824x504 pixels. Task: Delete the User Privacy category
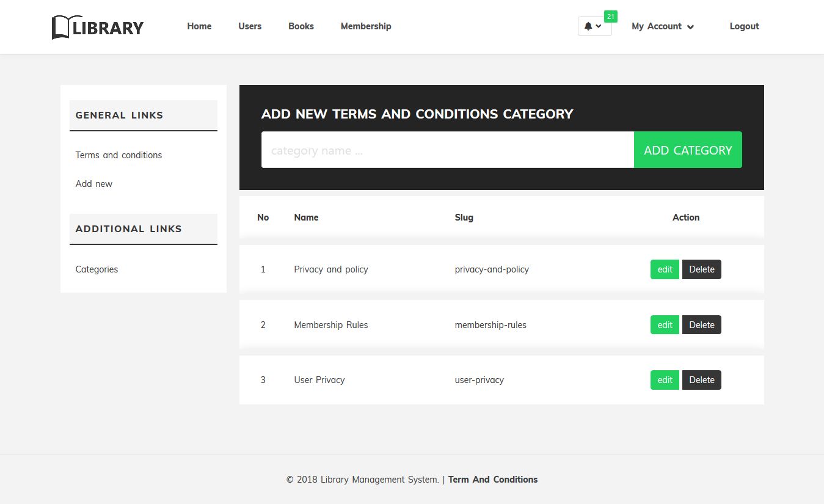702,380
